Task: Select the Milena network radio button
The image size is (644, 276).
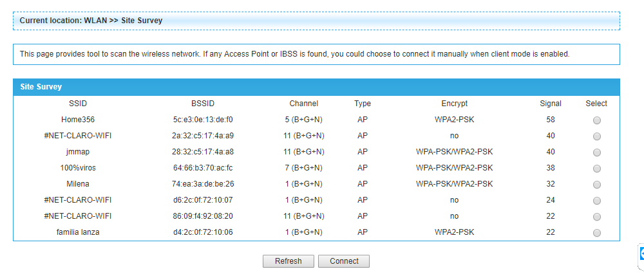Action: point(596,185)
